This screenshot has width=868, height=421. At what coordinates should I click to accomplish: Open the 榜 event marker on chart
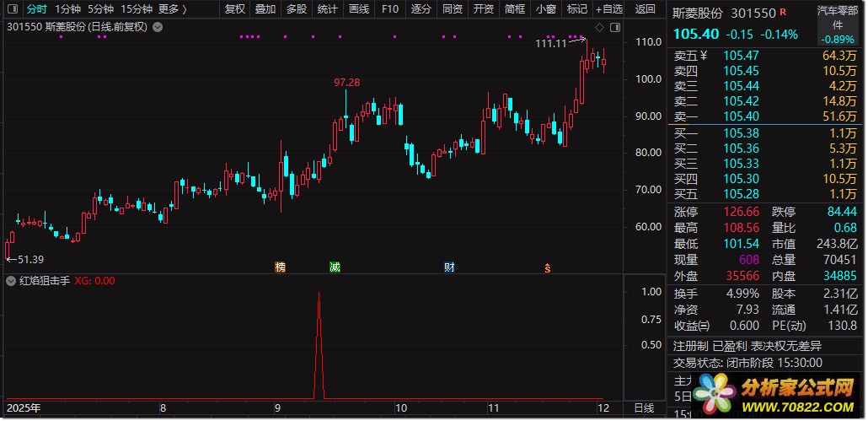click(x=280, y=267)
